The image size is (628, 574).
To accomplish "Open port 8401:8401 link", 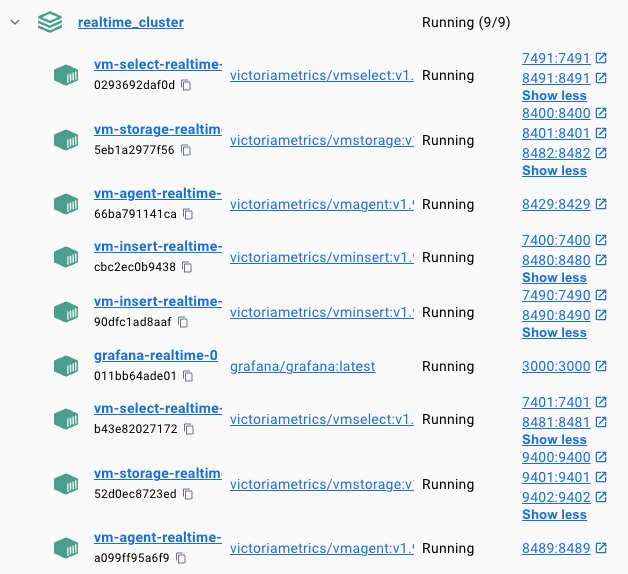I will point(556,133).
